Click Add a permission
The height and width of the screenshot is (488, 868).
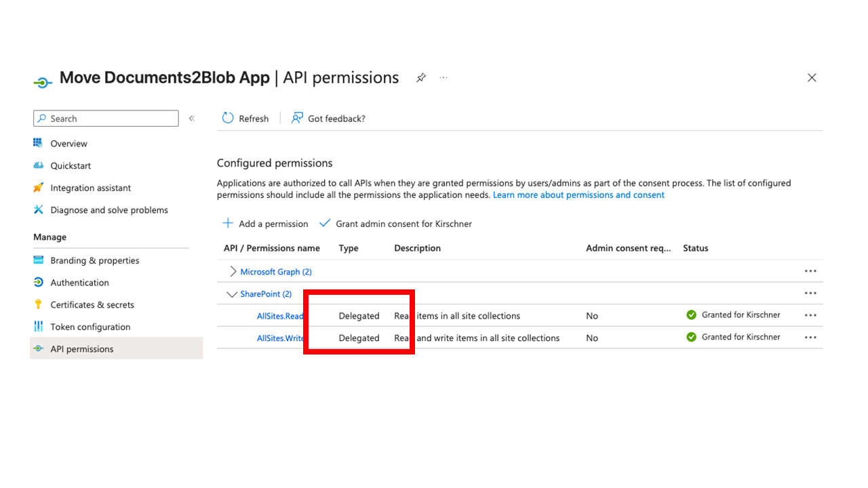click(x=265, y=224)
